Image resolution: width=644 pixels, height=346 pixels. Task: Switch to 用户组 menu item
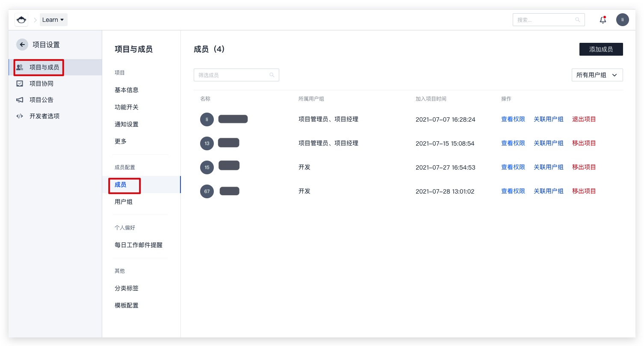(x=124, y=202)
